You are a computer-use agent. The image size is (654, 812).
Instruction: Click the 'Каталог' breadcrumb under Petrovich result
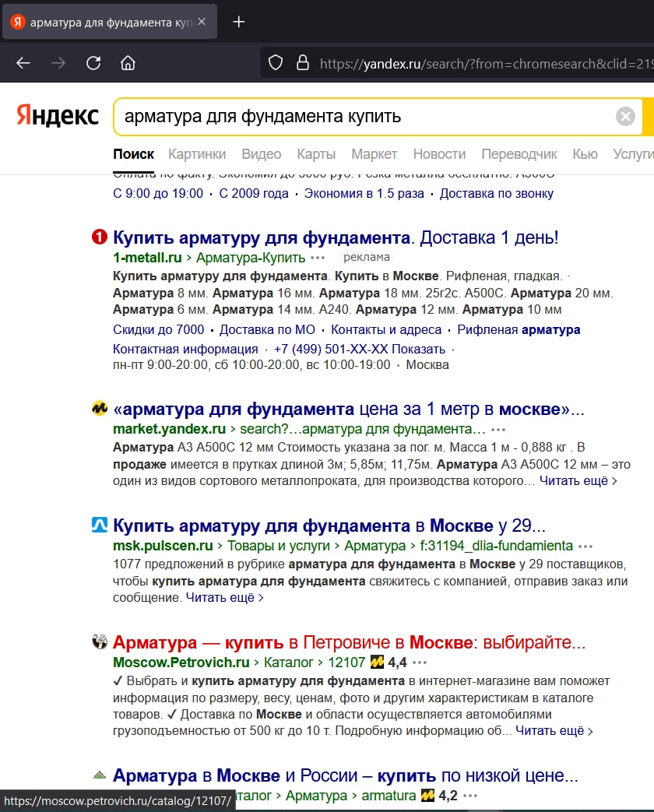[x=288, y=663]
